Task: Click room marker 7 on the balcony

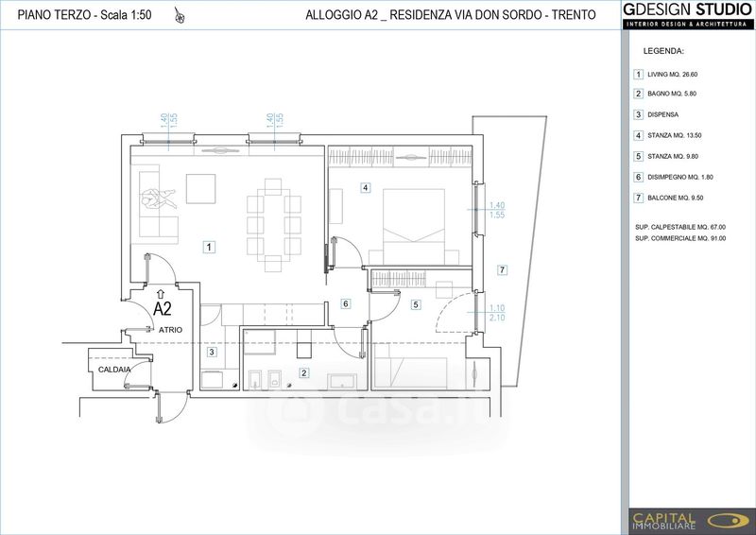Action: point(502,269)
